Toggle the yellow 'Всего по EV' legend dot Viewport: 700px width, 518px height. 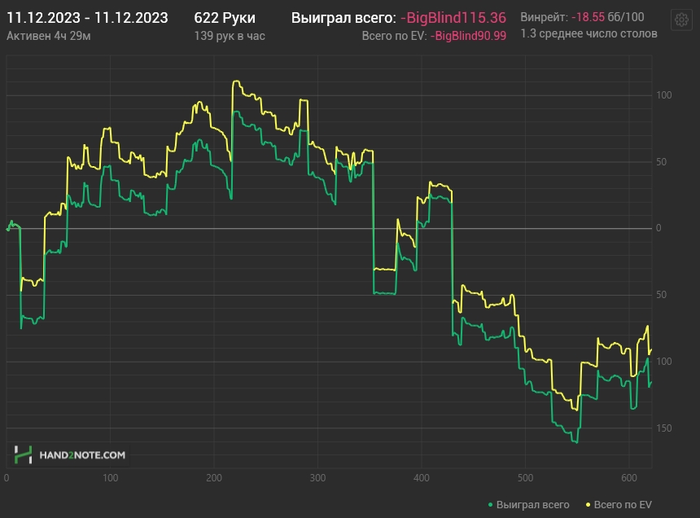pos(588,505)
